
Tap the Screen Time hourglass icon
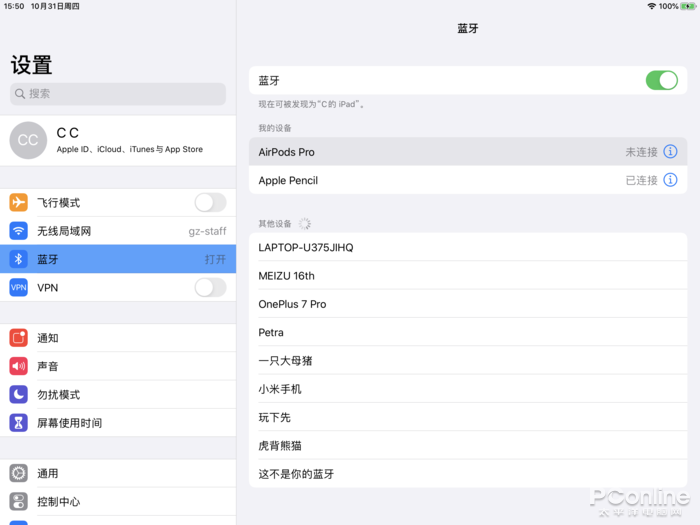[x=18, y=423]
